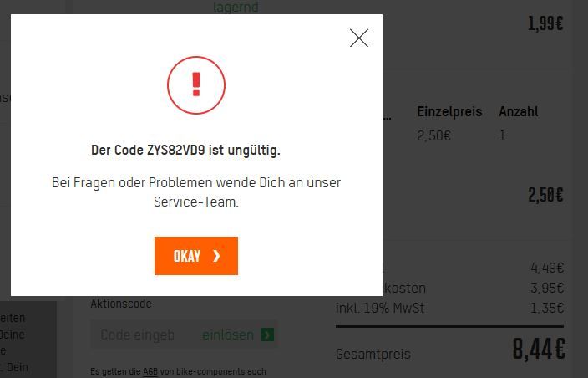Click the inkl. 19% MwSt line
The width and height of the screenshot is (588, 378).
click(380, 309)
